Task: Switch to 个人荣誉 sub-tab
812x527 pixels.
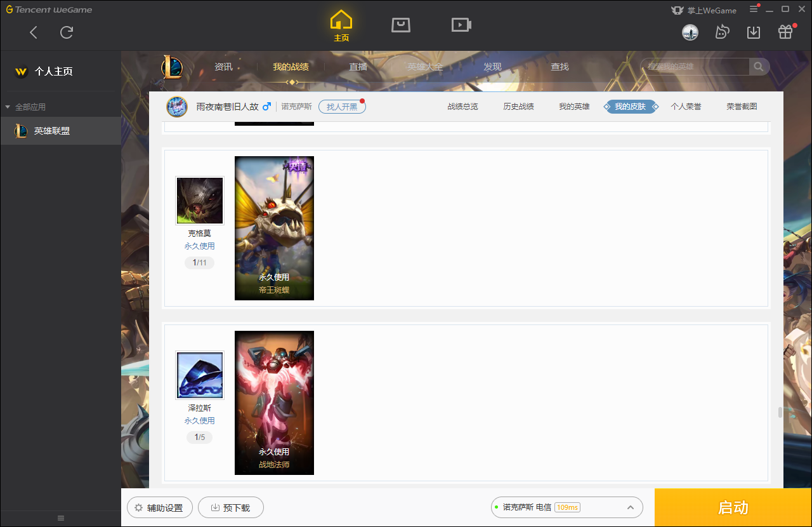Action: (686, 107)
